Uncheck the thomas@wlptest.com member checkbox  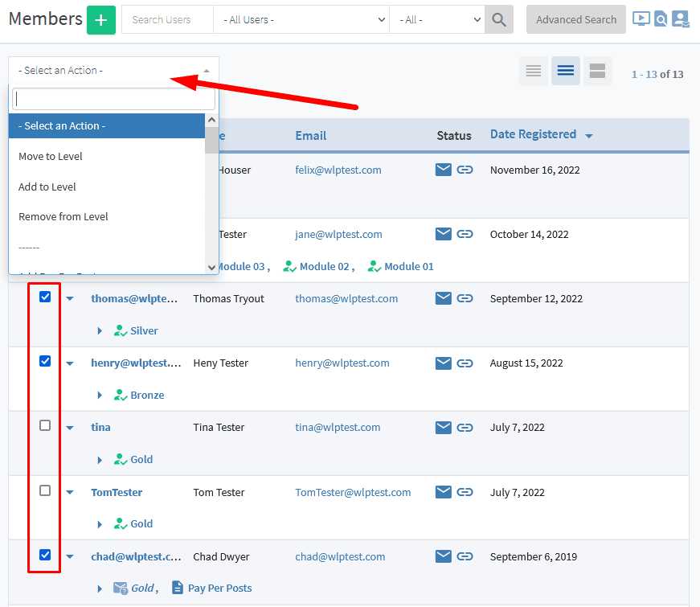click(x=45, y=297)
